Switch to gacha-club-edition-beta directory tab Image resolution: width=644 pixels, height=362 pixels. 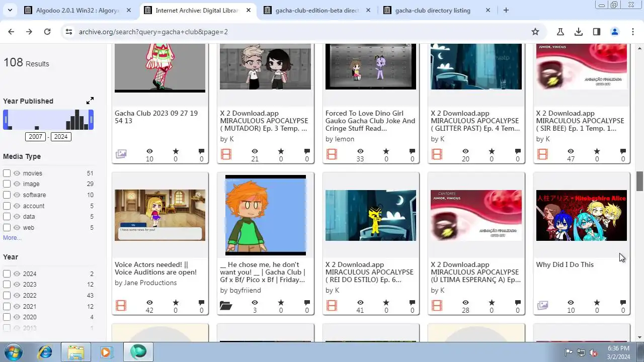317,10
